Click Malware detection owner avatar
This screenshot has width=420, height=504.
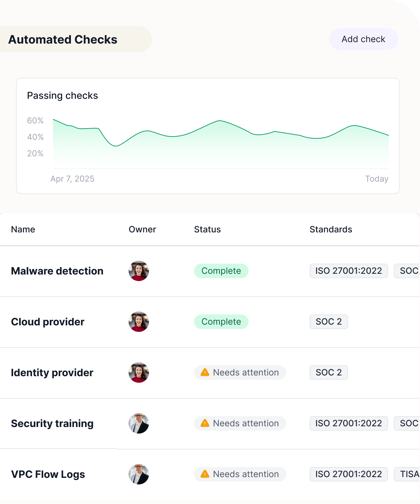point(139,271)
